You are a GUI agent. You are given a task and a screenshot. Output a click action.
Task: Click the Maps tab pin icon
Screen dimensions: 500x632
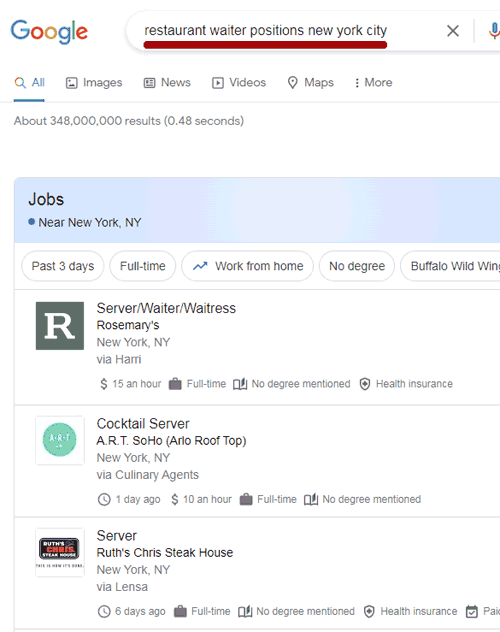click(x=293, y=83)
